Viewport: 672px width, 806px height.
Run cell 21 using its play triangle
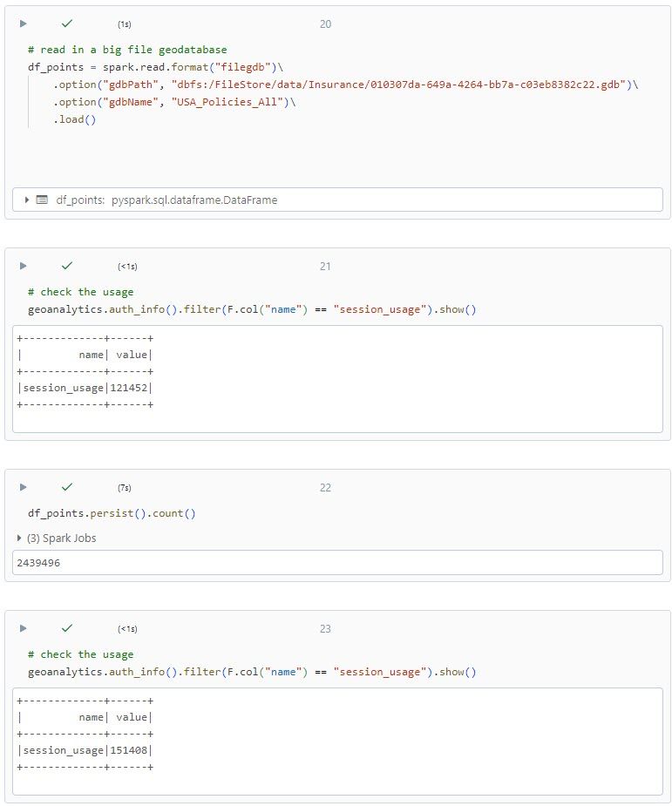tap(24, 266)
